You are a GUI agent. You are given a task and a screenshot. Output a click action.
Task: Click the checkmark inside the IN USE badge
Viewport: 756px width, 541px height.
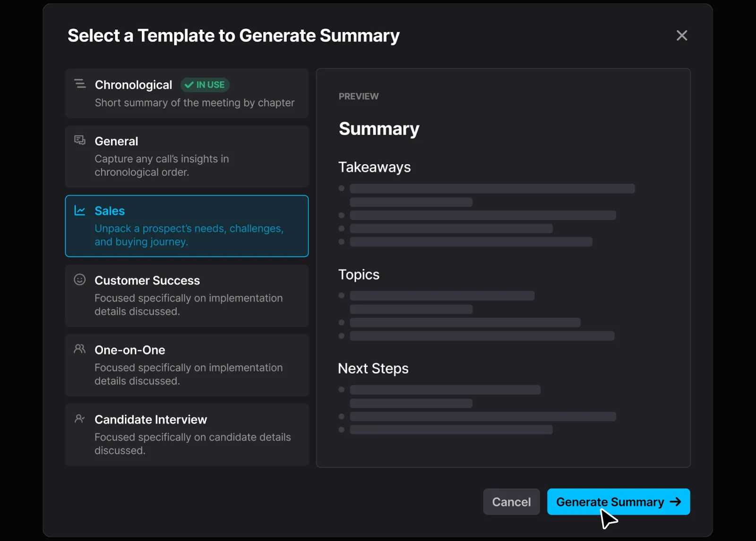click(189, 85)
